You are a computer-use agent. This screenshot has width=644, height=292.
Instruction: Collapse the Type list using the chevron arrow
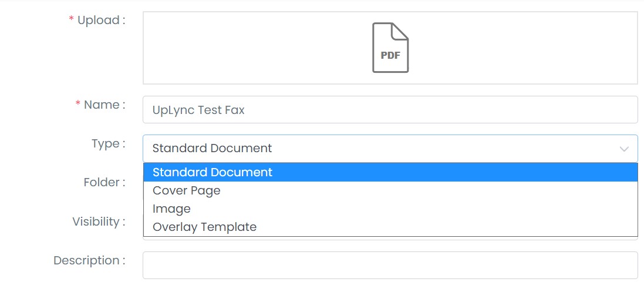click(624, 149)
